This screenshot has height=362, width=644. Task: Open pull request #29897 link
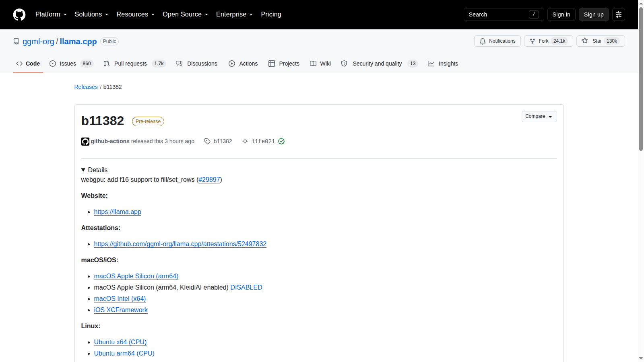tap(209, 180)
